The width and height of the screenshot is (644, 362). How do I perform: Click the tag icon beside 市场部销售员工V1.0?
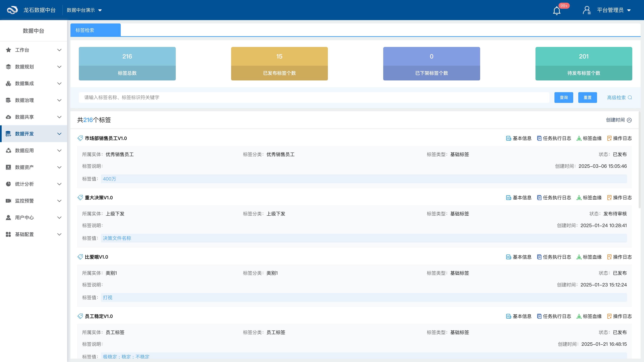click(x=80, y=138)
